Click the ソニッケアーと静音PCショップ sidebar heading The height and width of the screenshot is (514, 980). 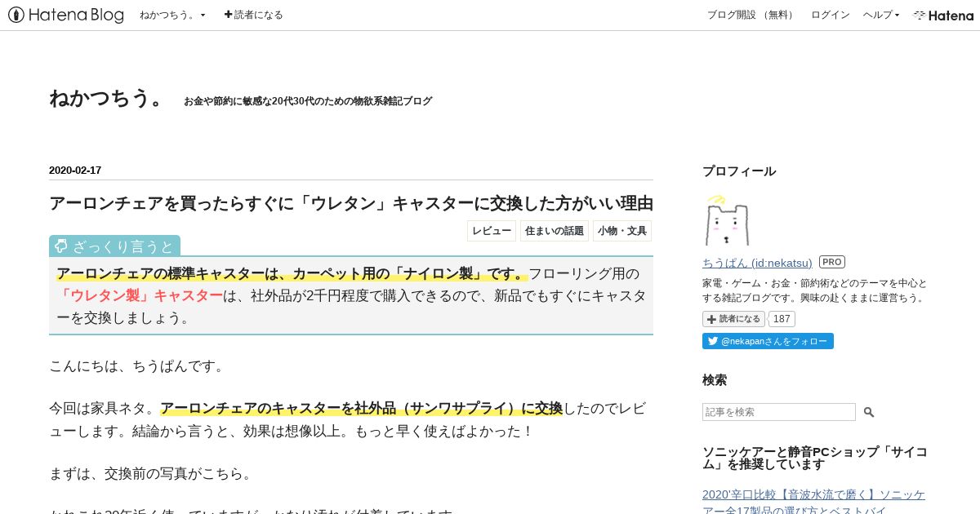pos(815,458)
